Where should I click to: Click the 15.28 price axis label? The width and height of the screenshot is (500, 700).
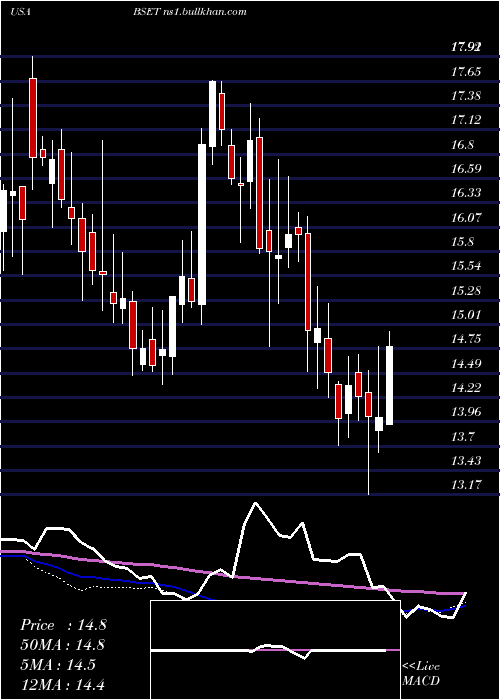point(466,291)
